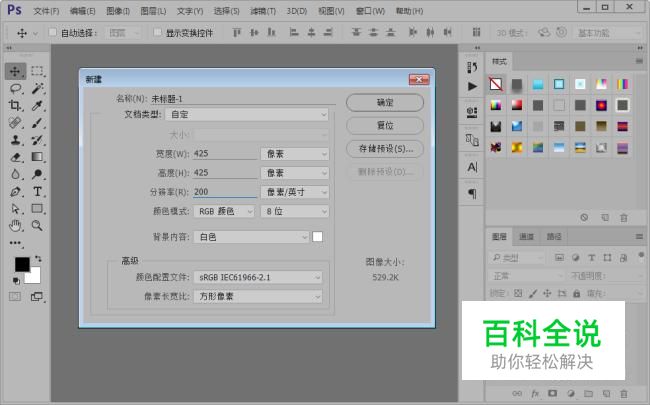Open the 窗口(W) menu
The width and height of the screenshot is (650, 405).
tap(370, 11)
